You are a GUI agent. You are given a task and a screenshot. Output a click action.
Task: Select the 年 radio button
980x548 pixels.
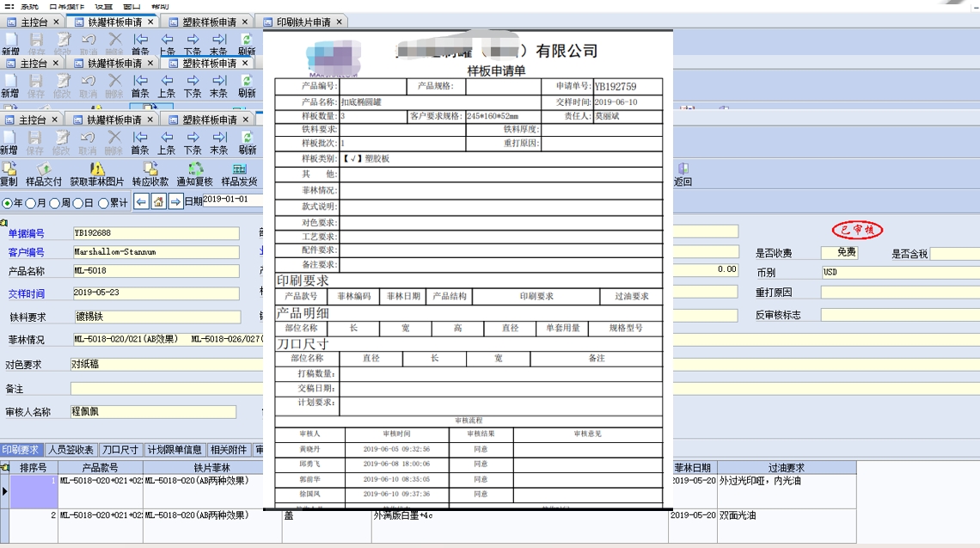pyautogui.click(x=7, y=203)
